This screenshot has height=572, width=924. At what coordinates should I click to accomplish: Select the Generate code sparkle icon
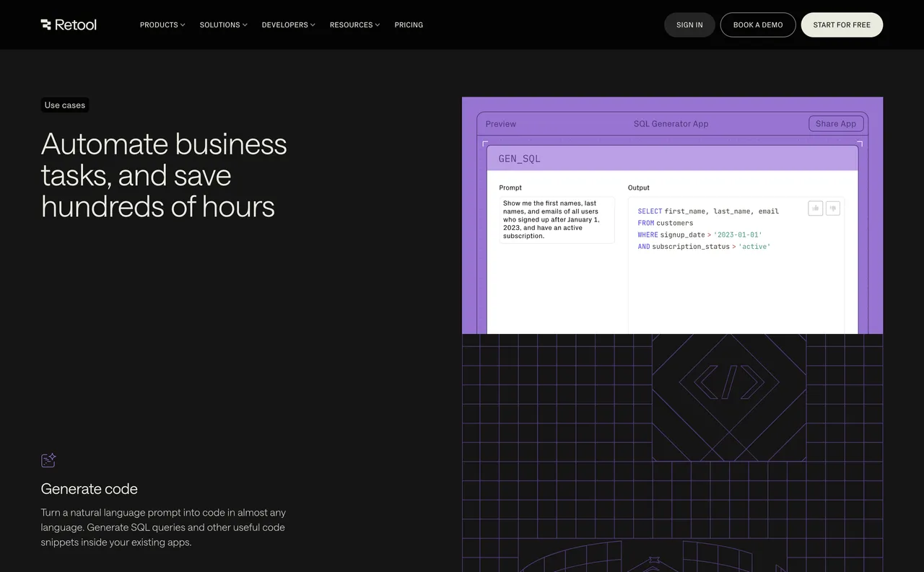tap(48, 460)
